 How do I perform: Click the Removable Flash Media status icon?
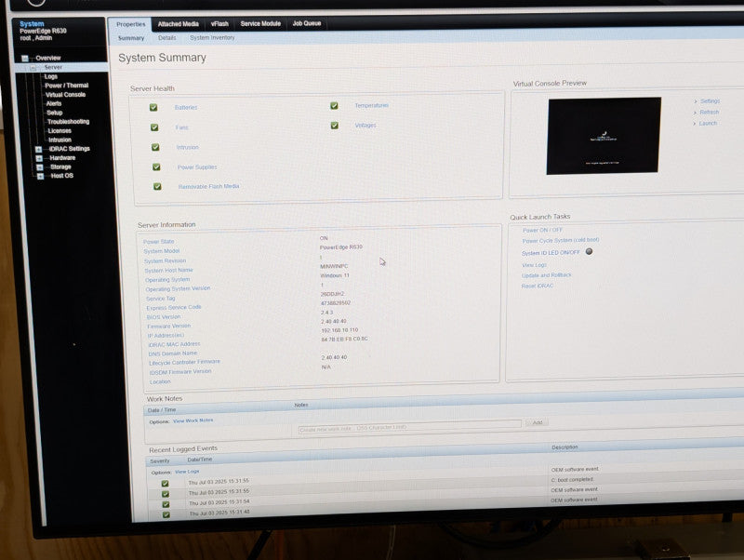[157, 186]
